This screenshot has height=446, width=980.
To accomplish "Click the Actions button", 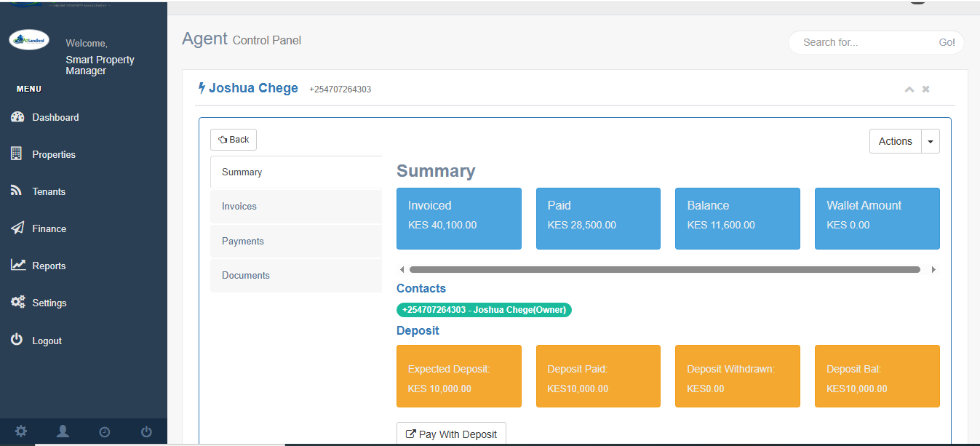I will click(895, 141).
